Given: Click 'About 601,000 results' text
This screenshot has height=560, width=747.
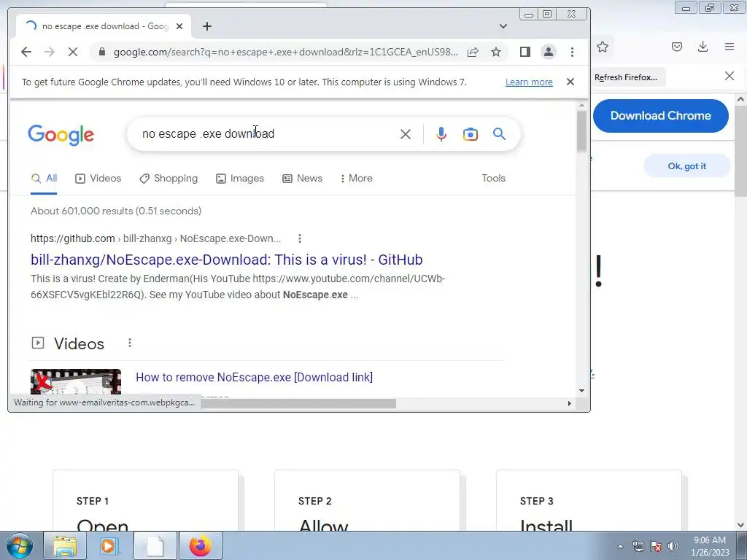Looking at the screenshot, I should tap(116, 211).
